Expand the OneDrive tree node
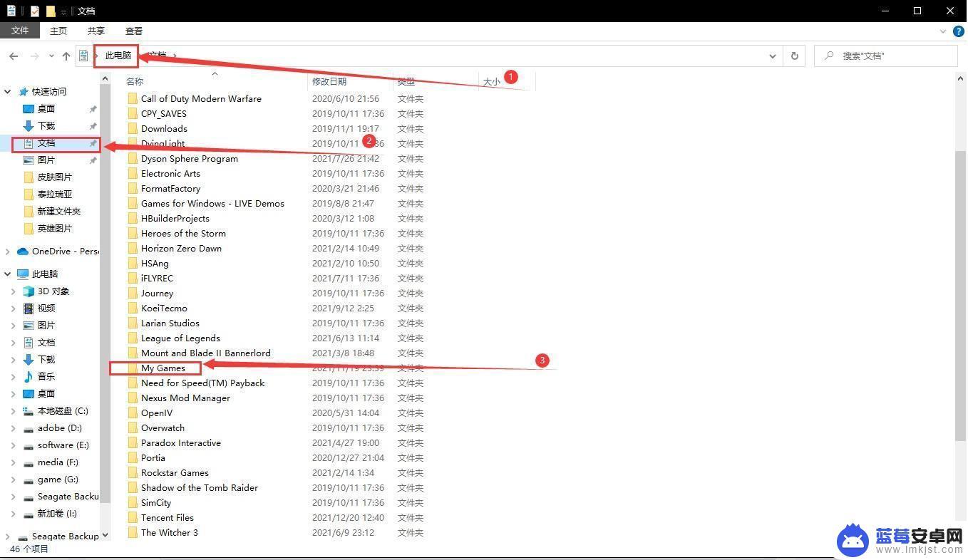Screen dimensions: 968x560 tap(8, 252)
